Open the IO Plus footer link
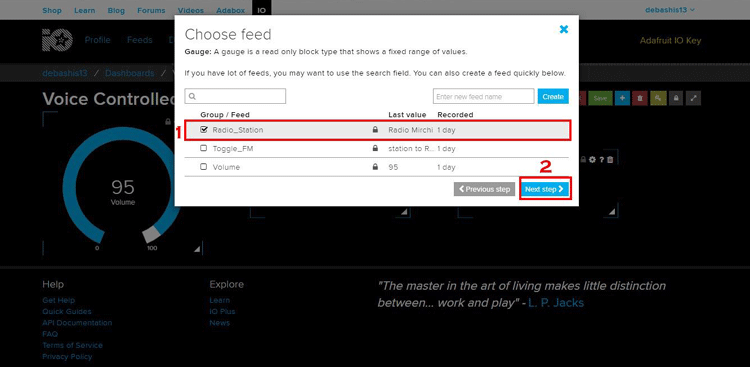This screenshot has height=367, width=750. [222, 311]
